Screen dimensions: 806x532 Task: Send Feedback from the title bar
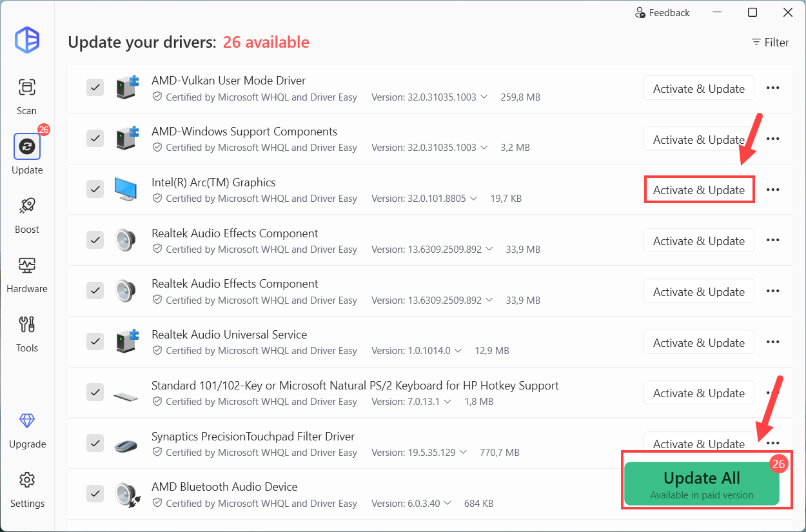(x=662, y=13)
